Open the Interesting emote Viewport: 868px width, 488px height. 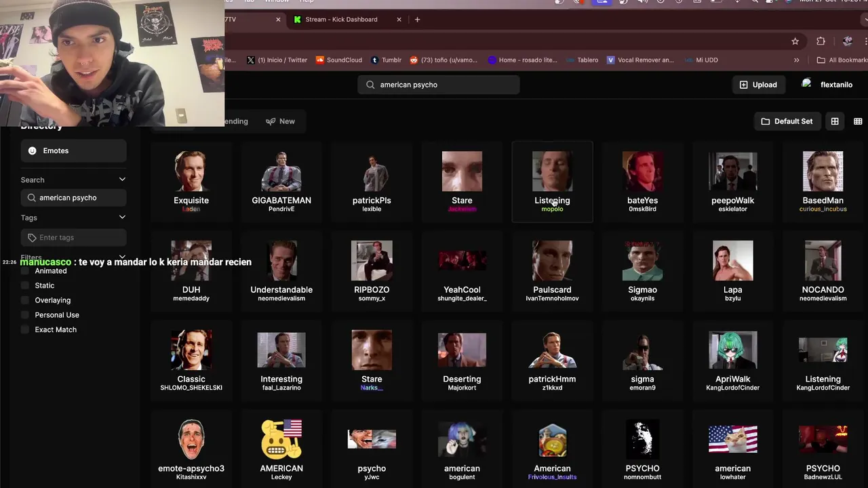[281, 361]
